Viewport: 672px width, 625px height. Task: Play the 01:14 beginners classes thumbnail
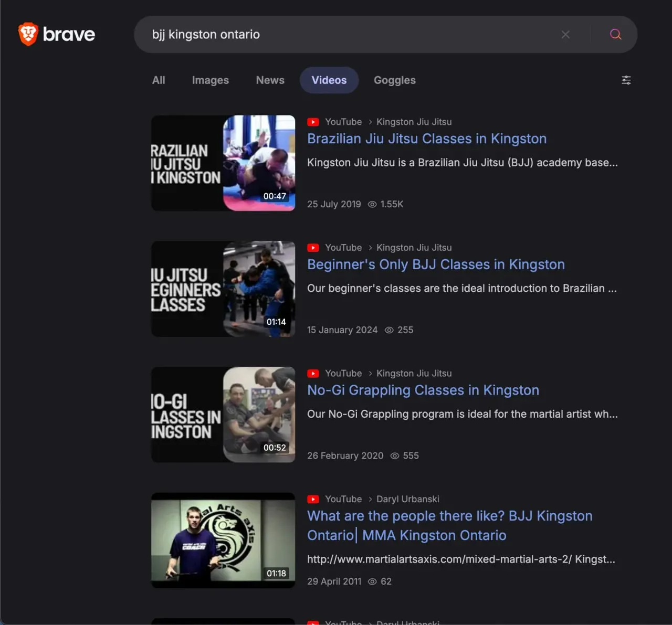click(223, 289)
